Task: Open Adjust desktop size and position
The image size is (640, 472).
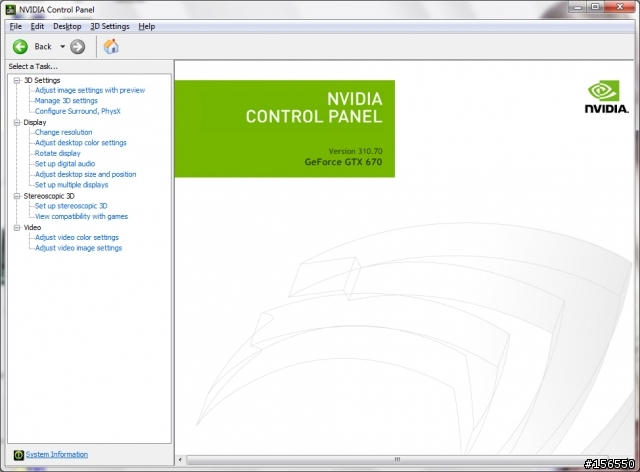Action: [85, 174]
